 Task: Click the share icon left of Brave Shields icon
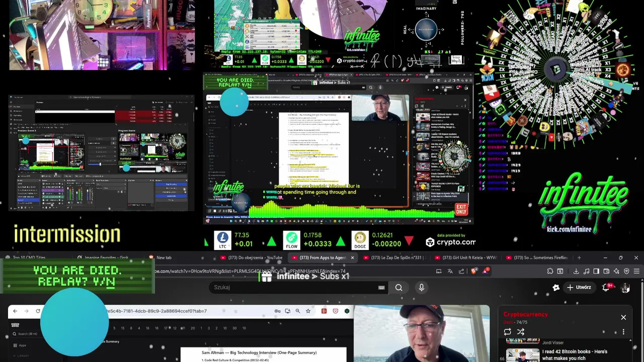(461, 271)
